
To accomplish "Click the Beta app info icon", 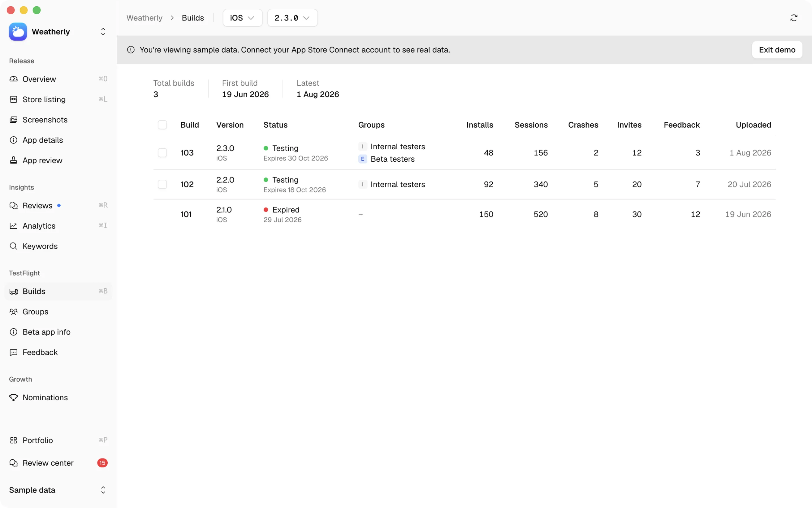I will coord(13,332).
